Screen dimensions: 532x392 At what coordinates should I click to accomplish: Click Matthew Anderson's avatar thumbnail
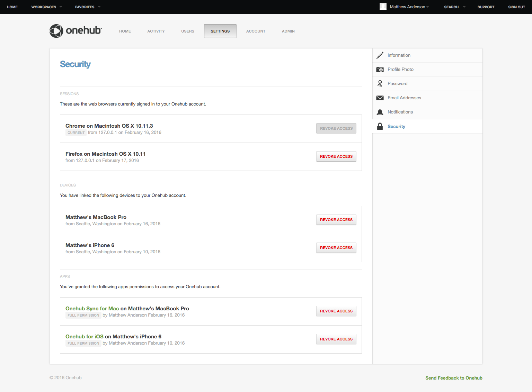383,7
